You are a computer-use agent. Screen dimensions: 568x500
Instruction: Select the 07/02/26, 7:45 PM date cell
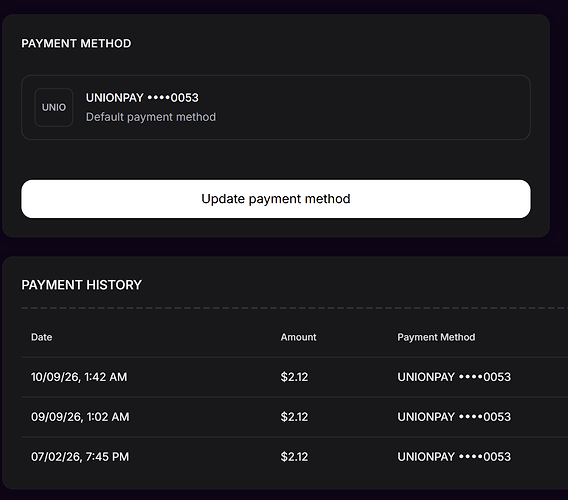click(x=80, y=457)
